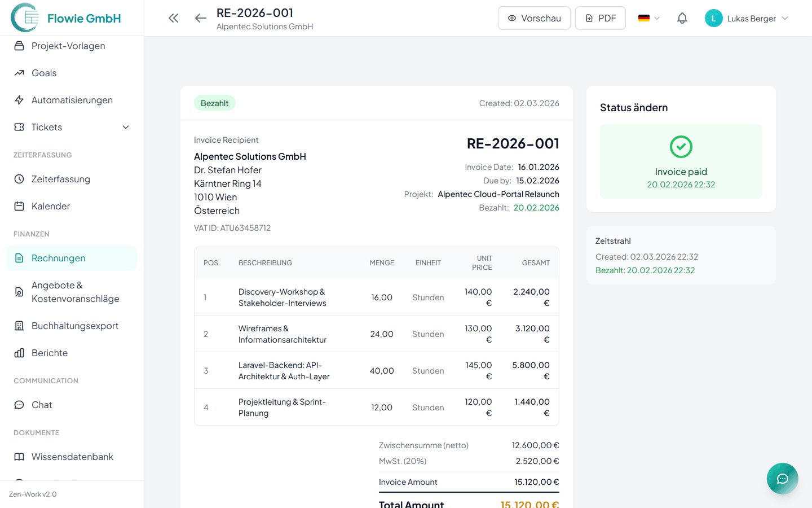This screenshot has height=508, width=812.
Task: Click the green Invoice paid checkmark icon
Action: (681, 147)
